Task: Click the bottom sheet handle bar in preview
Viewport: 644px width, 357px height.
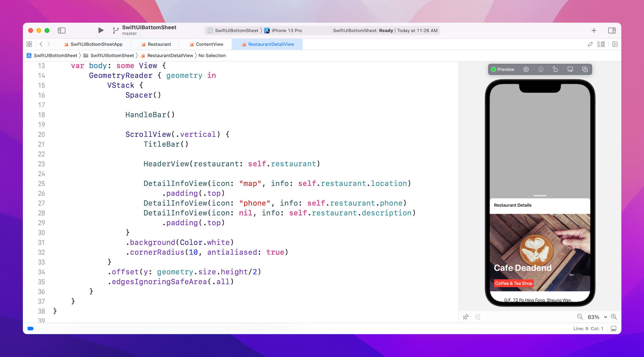Action: 540,195
